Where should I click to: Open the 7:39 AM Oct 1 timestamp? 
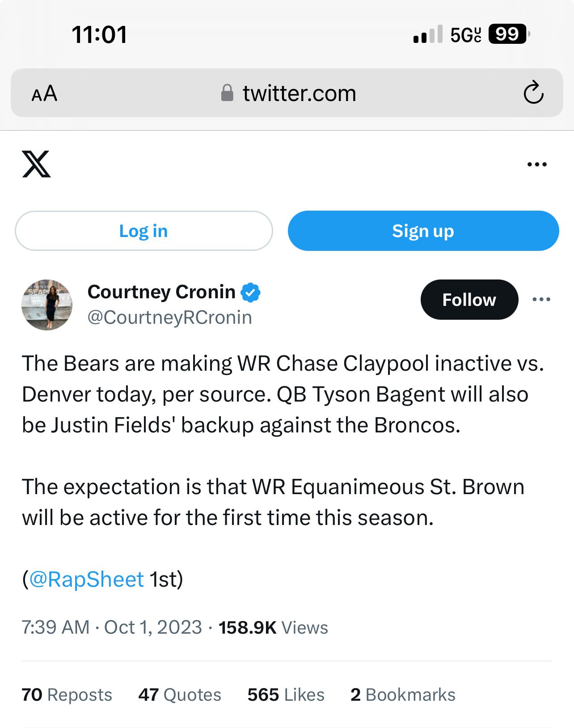tap(112, 627)
